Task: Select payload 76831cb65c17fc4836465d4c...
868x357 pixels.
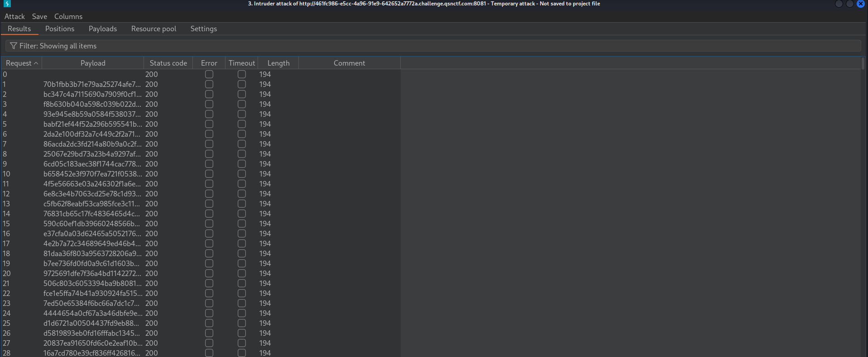Action: pyautogui.click(x=92, y=214)
